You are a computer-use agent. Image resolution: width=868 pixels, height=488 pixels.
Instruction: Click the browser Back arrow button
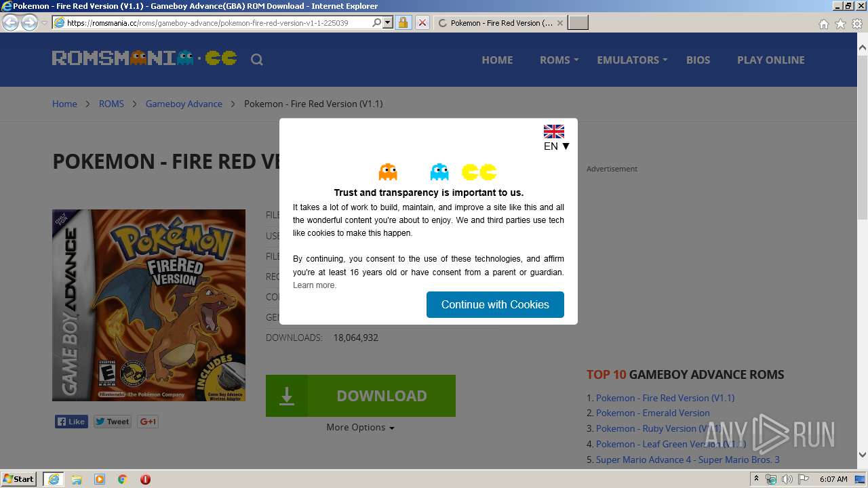coord(10,22)
